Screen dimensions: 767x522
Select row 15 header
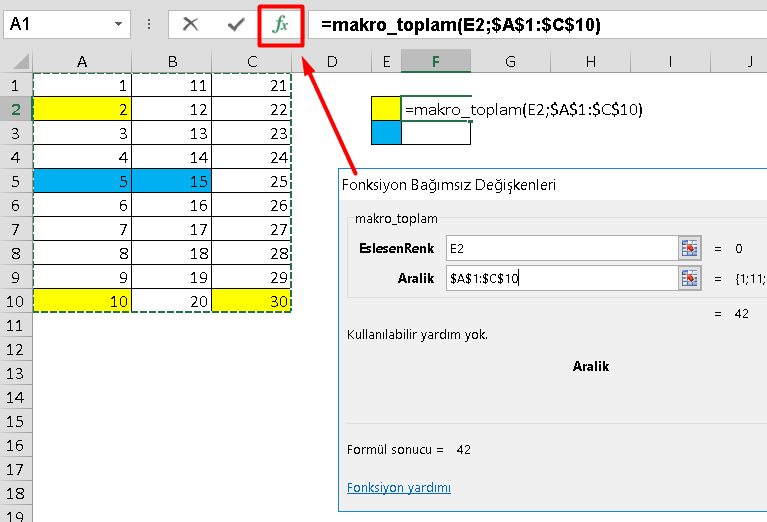[x=16, y=421]
